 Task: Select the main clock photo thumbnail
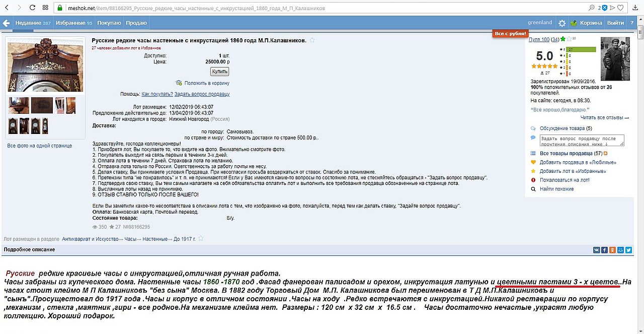click(45, 65)
